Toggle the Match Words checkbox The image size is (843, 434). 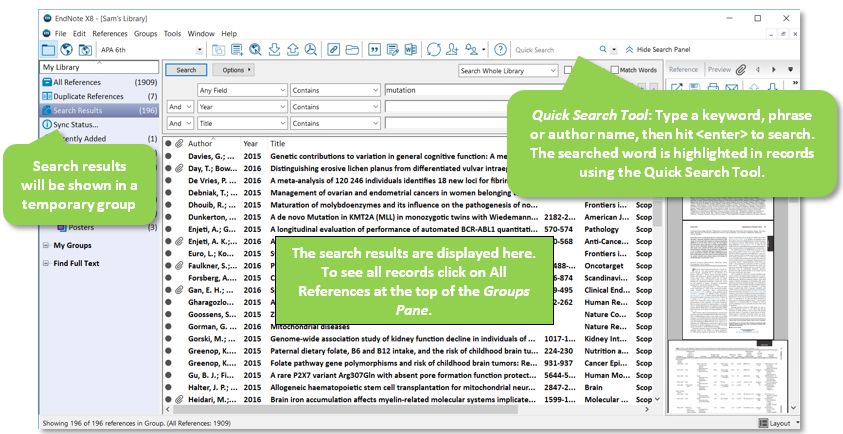615,70
